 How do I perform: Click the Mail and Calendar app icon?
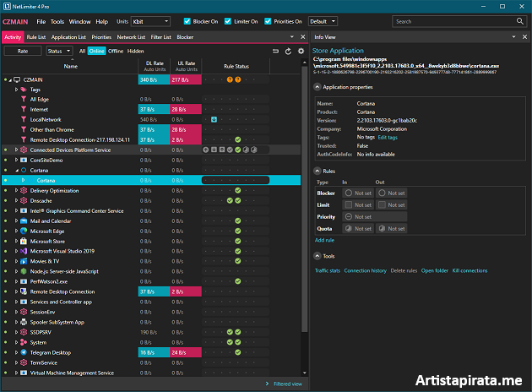pos(24,221)
